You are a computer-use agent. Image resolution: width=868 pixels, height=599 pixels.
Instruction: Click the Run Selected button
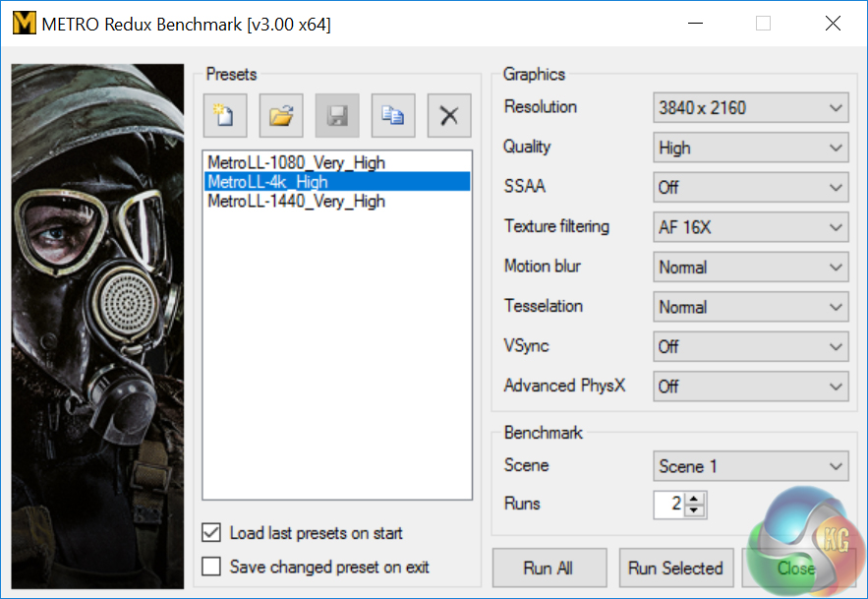pos(675,569)
